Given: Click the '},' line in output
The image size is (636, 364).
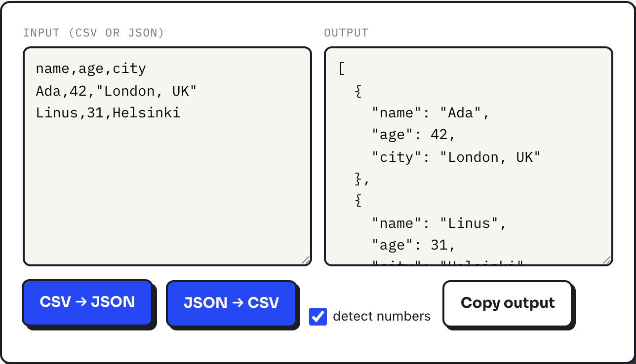Looking at the screenshot, I should [x=362, y=179].
